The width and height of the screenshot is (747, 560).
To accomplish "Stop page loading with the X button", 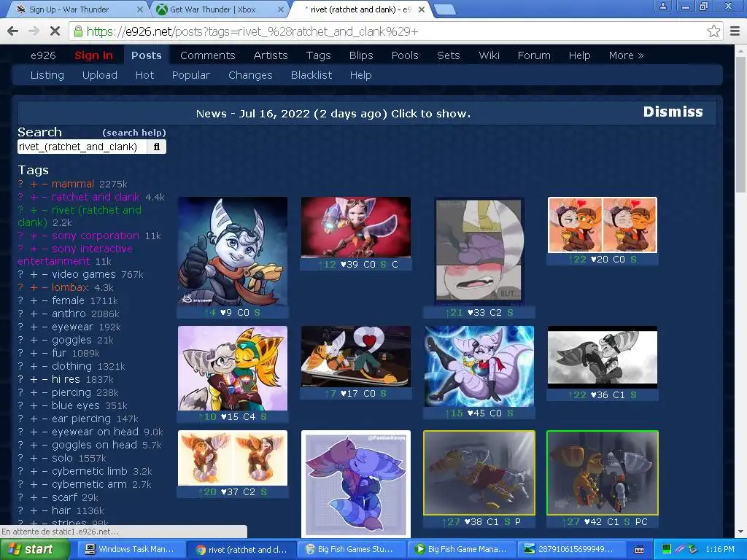I will tap(55, 31).
